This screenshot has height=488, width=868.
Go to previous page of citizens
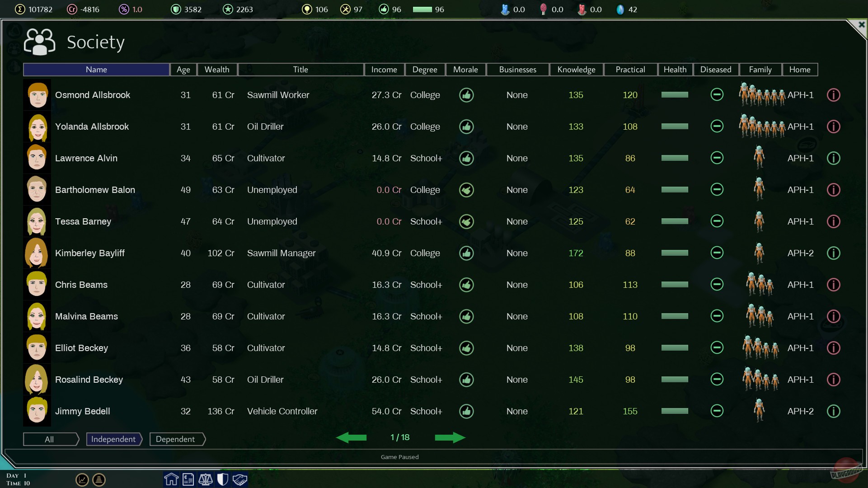click(352, 437)
